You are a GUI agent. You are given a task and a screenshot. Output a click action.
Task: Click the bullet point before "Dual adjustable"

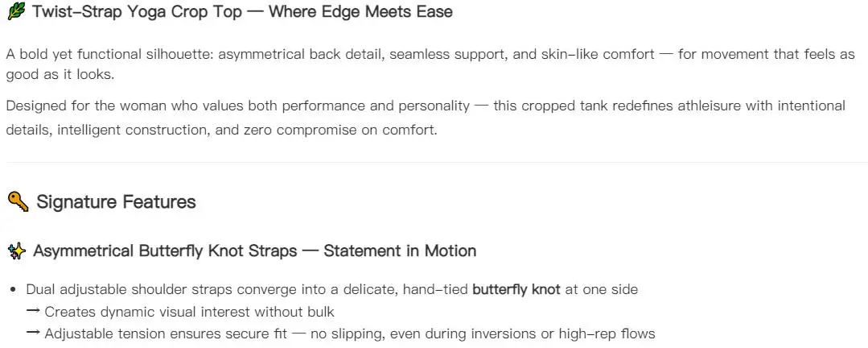click(14, 290)
